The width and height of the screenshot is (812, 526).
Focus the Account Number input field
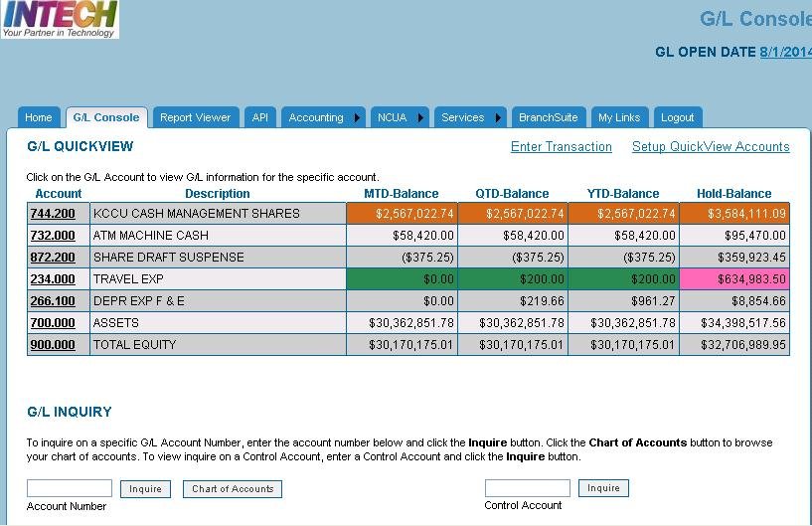tap(70, 489)
